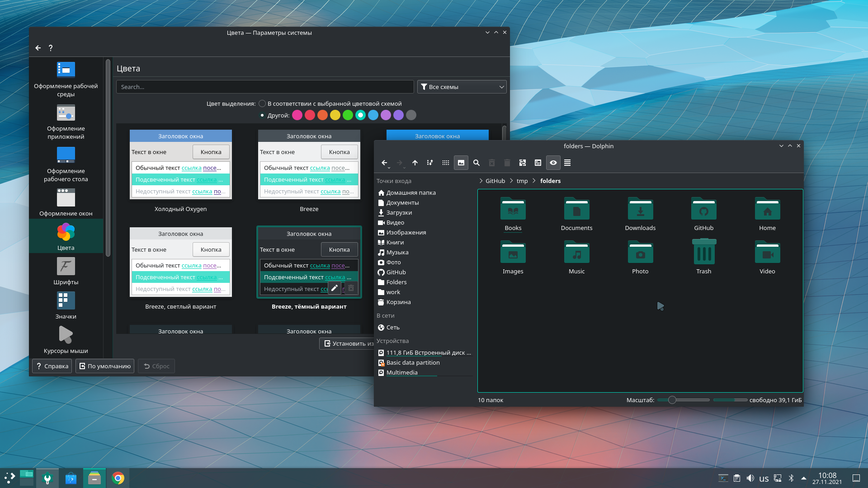
Task: Toggle image previews in Dolphin toolbar
Action: coord(461,163)
